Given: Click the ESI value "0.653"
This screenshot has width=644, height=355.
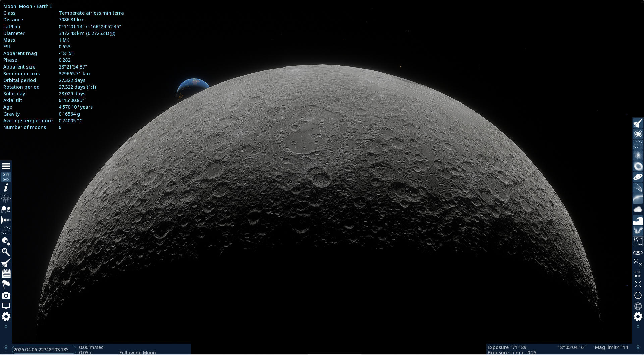Looking at the screenshot, I should (x=64, y=47).
